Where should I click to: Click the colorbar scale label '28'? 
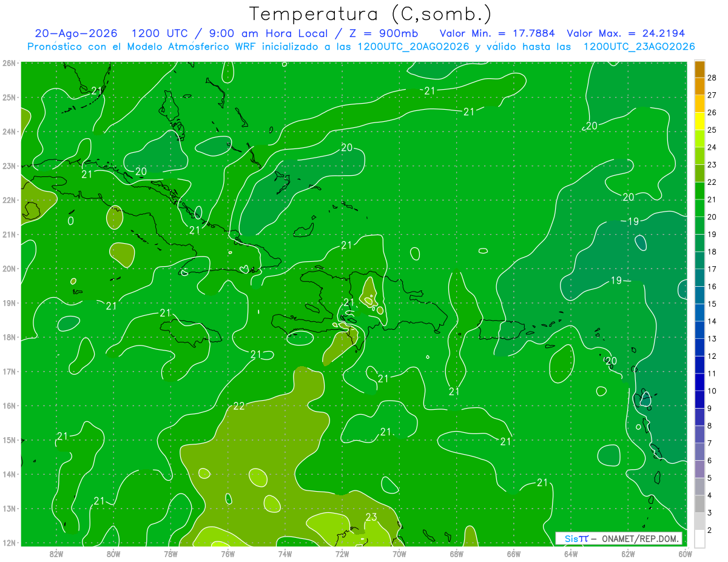pyautogui.click(x=712, y=78)
